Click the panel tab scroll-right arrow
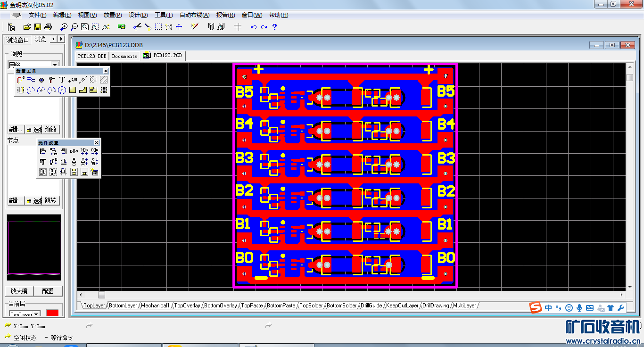Viewport: 644px width, 347px height. click(x=60, y=39)
